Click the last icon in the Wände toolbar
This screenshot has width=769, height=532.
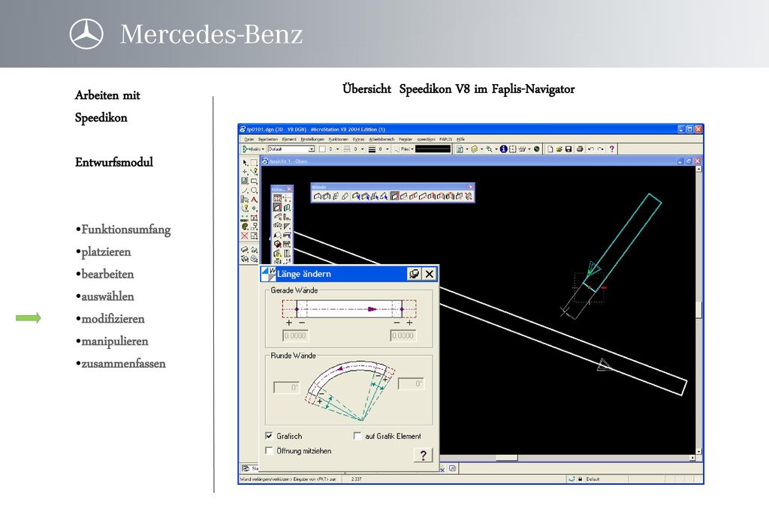pyautogui.click(x=469, y=197)
